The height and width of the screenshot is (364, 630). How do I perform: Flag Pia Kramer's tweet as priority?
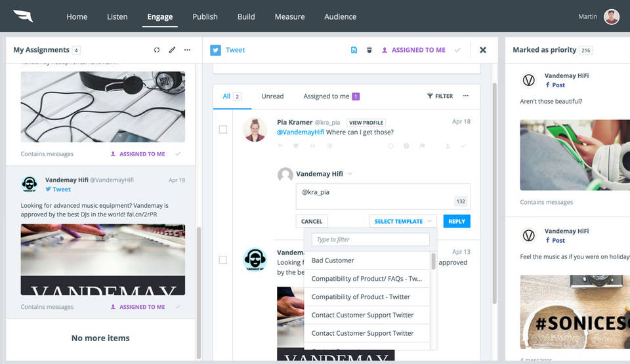pos(422,146)
